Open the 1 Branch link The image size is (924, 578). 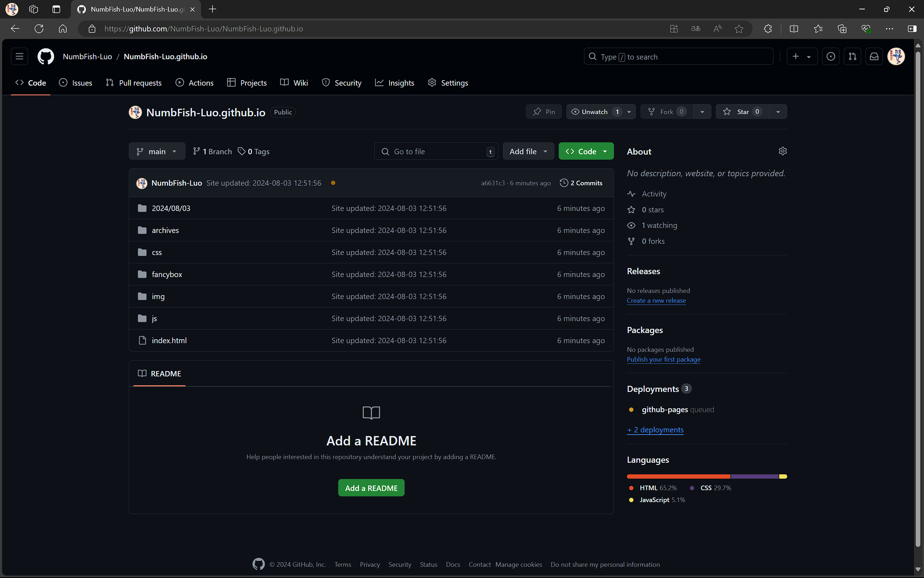coord(212,151)
